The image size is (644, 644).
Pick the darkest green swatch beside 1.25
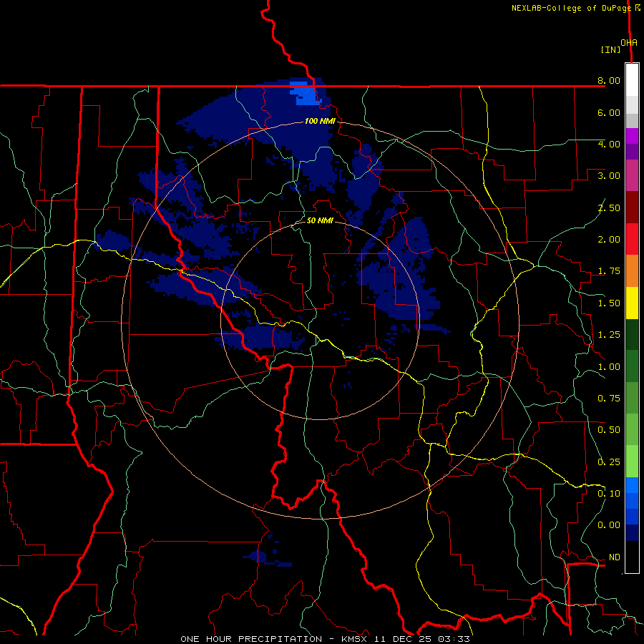coord(632,334)
